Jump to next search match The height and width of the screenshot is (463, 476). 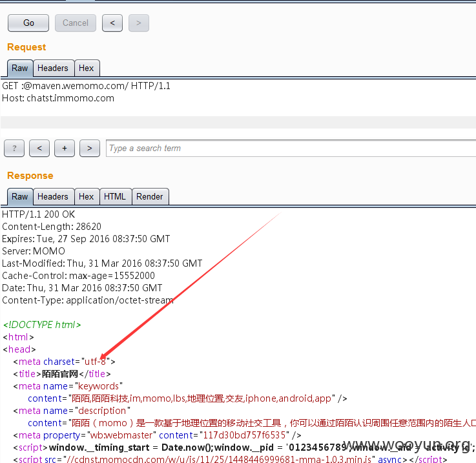coord(90,148)
